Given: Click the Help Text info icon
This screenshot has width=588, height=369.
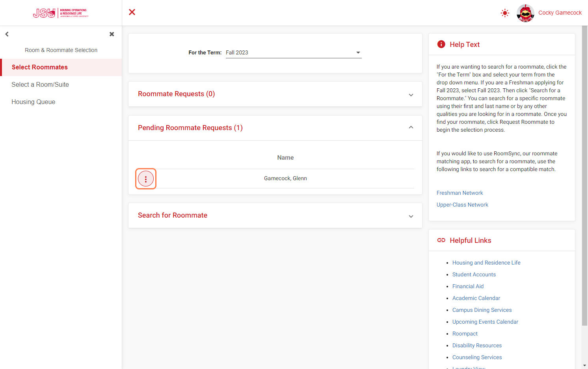Looking at the screenshot, I should pyautogui.click(x=441, y=45).
